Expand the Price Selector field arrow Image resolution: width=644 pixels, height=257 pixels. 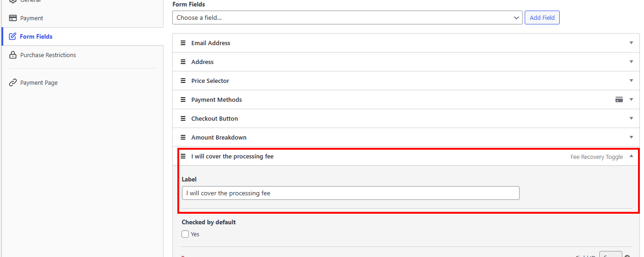coord(631,81)
